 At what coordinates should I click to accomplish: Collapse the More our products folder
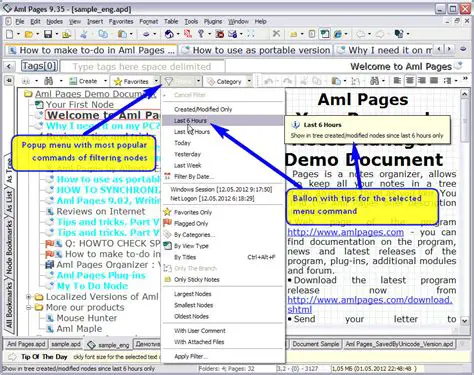coord(29,307)
